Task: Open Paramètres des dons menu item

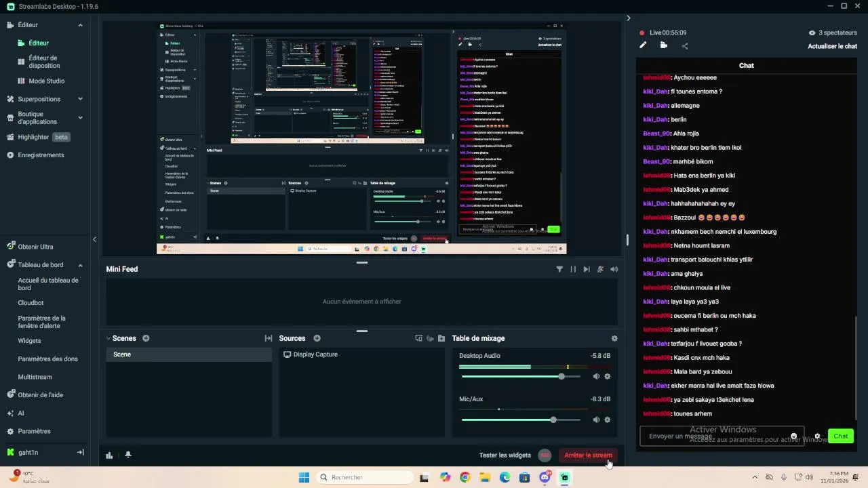Action: (47, 359)
